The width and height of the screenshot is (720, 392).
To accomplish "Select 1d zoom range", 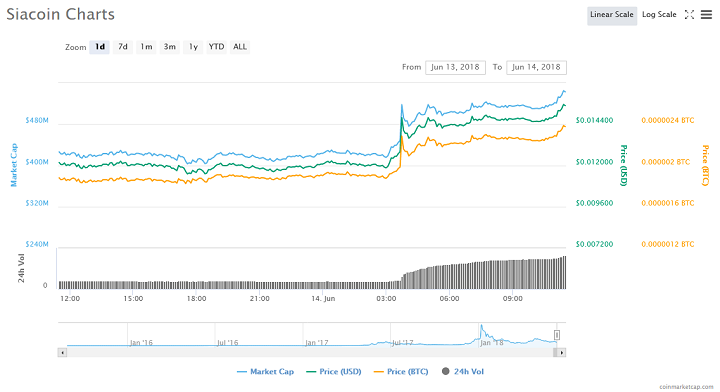I will pyautogui.click(x=100, y=47).
